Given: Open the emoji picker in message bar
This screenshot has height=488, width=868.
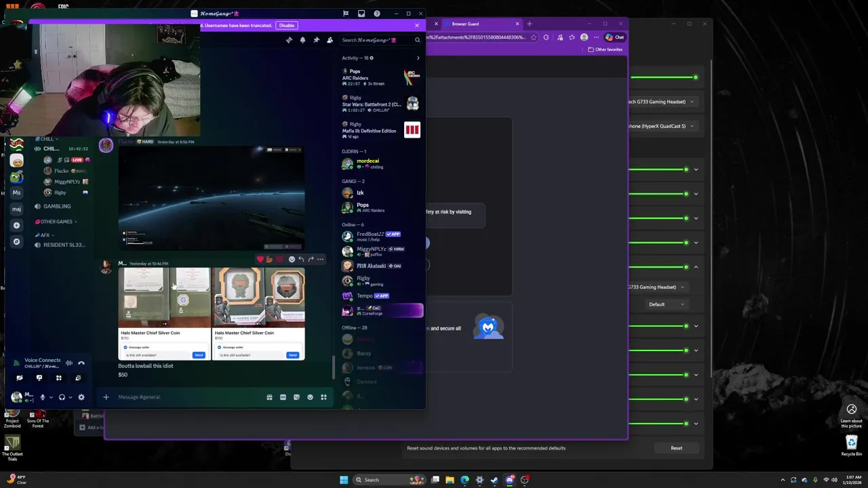Looking at the screenshot, I should point(310,397).
